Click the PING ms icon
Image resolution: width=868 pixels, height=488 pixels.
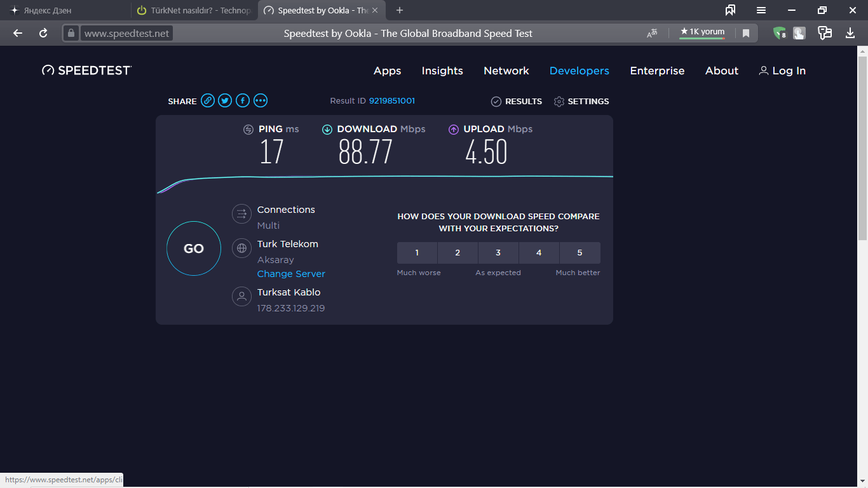[x=248, y=130]
